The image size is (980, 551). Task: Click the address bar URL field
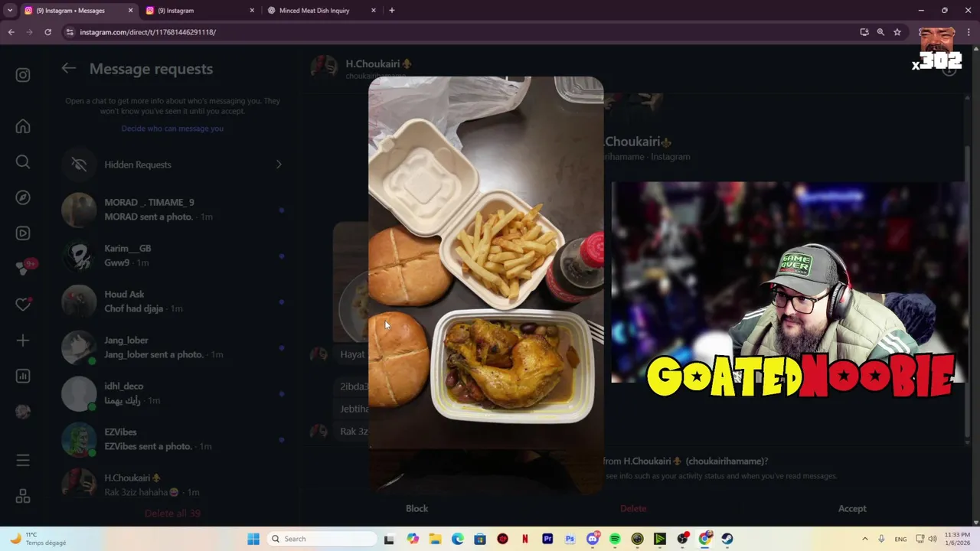459,32
